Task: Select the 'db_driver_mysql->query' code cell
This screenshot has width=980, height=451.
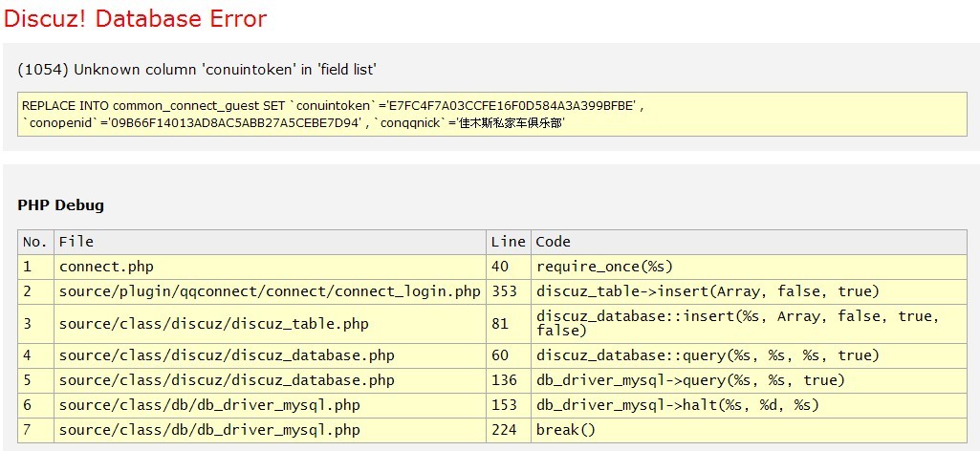Action: click(x=749, y=380)
